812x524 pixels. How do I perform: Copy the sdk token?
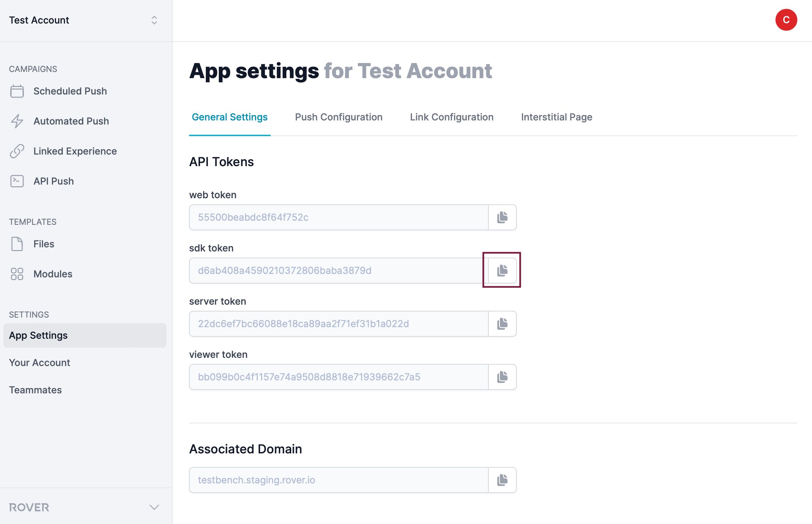point(502,271)
